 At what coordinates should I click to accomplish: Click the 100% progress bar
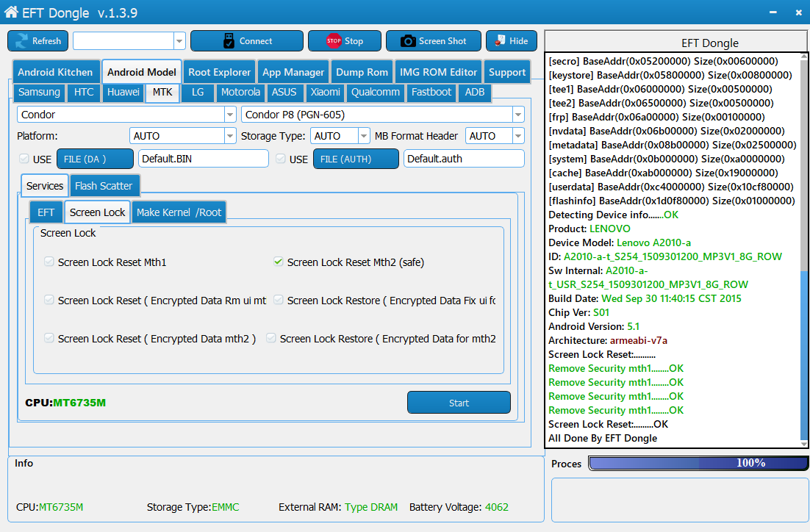[698, 463]
